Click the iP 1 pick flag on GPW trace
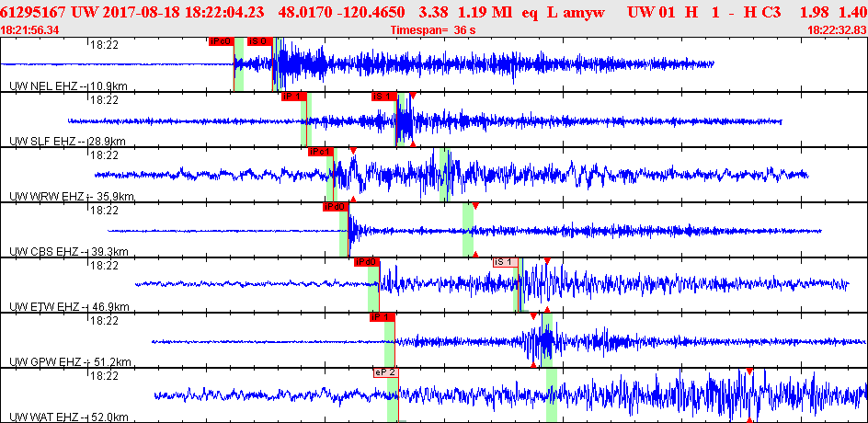 (x=382, y=317)
